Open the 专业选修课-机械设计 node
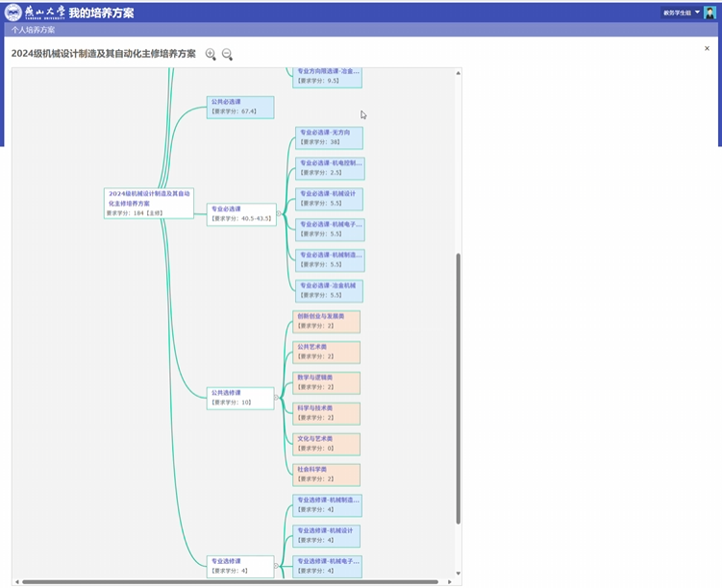 (327, 536)
